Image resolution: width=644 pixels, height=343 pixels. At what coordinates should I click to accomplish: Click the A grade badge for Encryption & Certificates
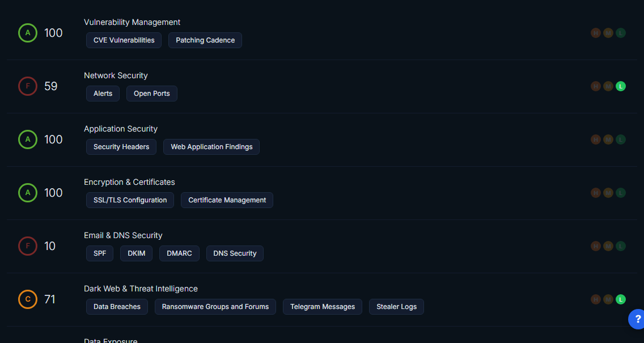tap(27, 193)
